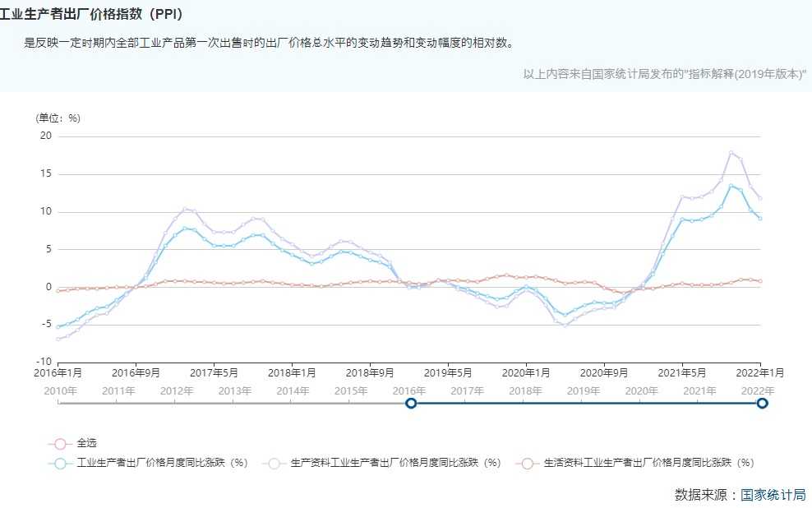
Task: Click the purple line's first 2016年1月 data point
Action: pos(58,339)
